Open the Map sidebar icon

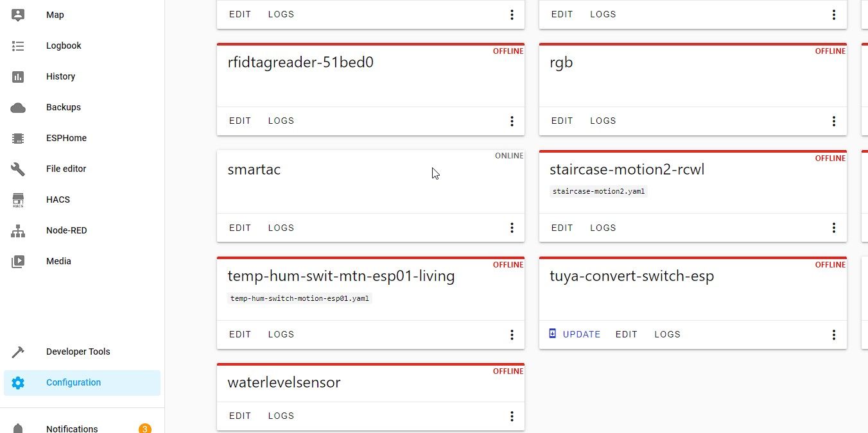(18, 15)
